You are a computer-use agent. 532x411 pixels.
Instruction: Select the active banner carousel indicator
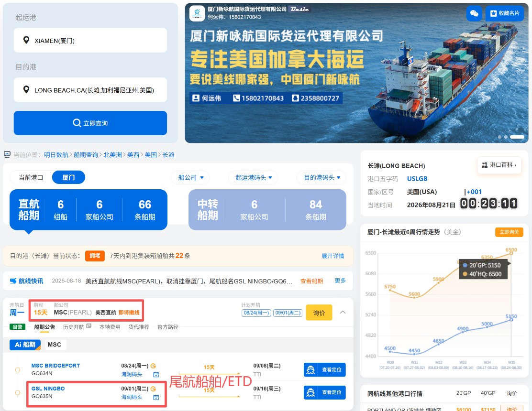point(517,137)
